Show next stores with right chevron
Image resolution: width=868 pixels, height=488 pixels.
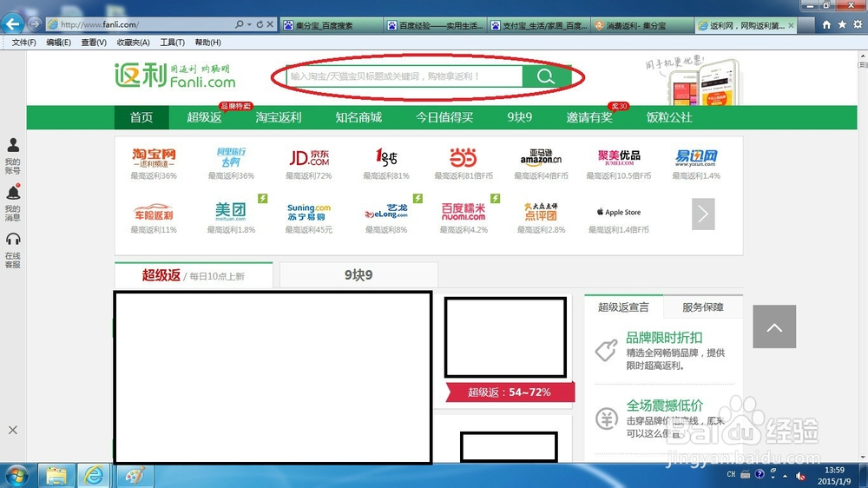(x=703, y=214)
